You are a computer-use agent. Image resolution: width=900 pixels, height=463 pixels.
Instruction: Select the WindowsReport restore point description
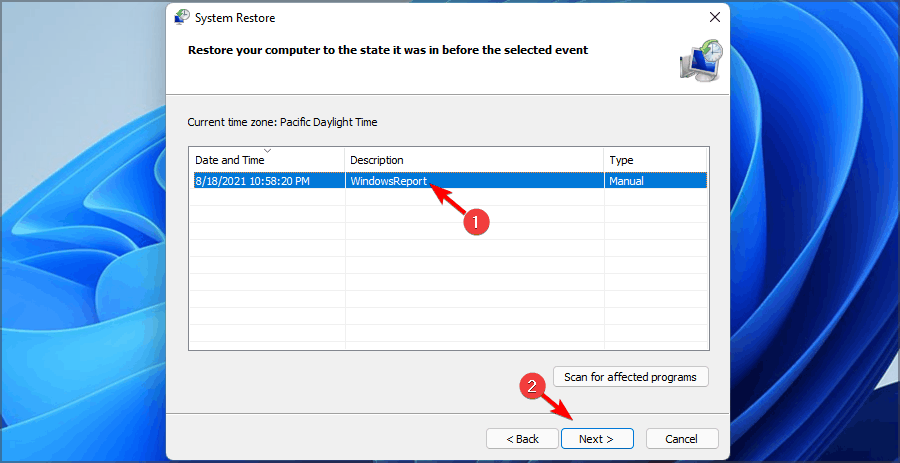coord(388,181)
